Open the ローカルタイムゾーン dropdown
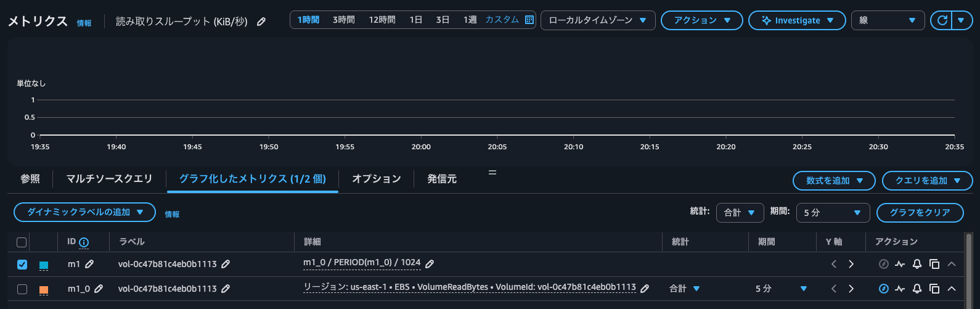Viewport: 980px width, 309px height. [x=598, y=20]
